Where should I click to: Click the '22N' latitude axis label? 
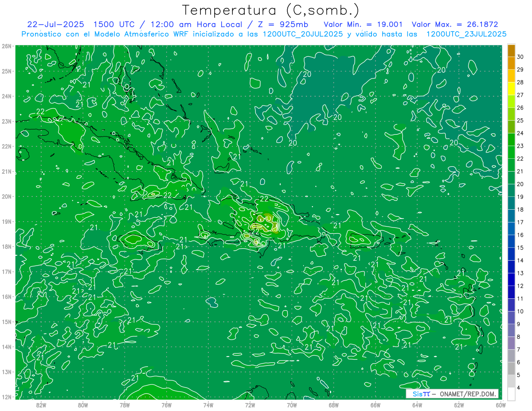click(7, 146)
